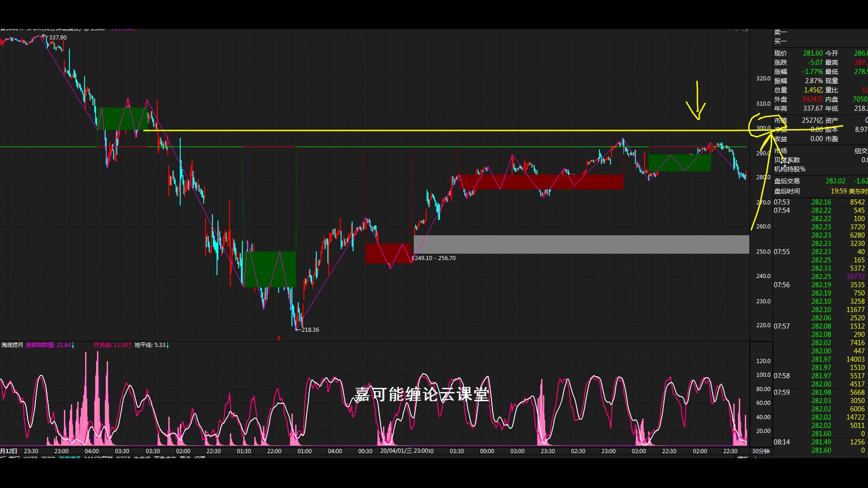Click the 机构持股% row
The image size is (868, 488).
(x=790, y=169)
